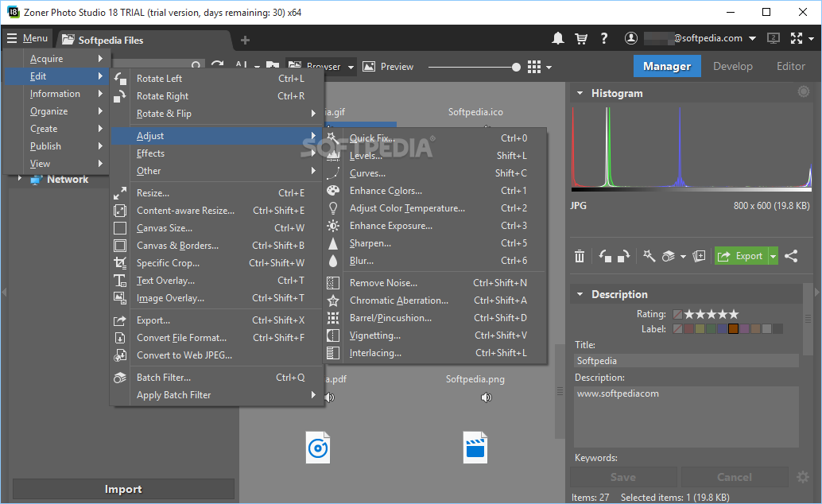The width and height of the screenshot is (822, 504).
Task: Click the trash delete icon
Action: pos(580,257)
